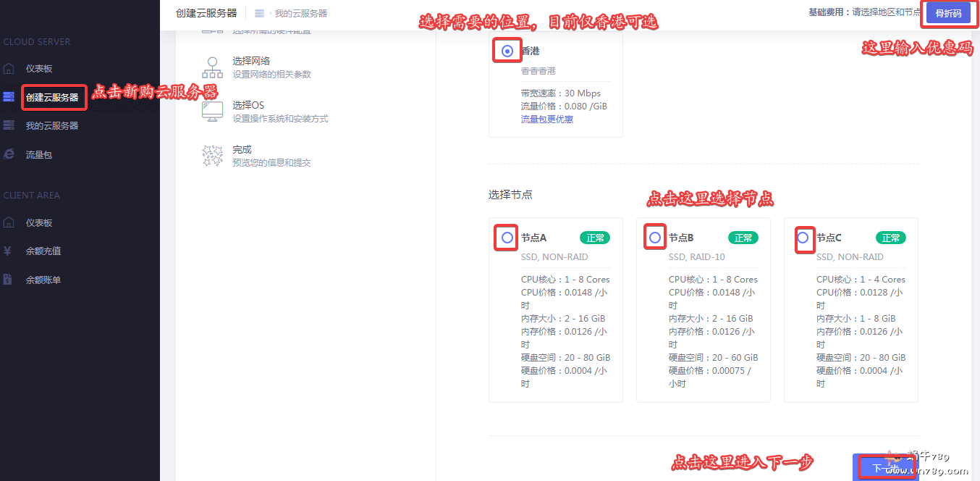
Task: Click the confetti icon beside 完成
Action: tap(212, 156)
